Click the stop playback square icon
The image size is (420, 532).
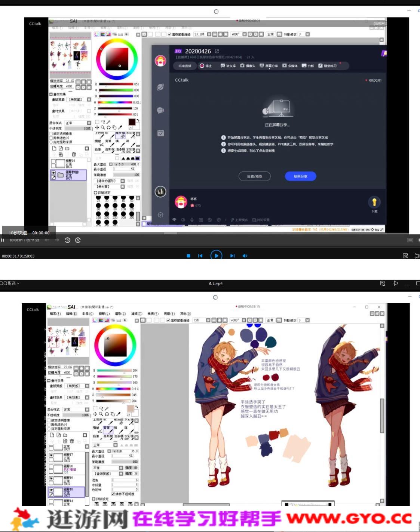[x=188, y=256]
